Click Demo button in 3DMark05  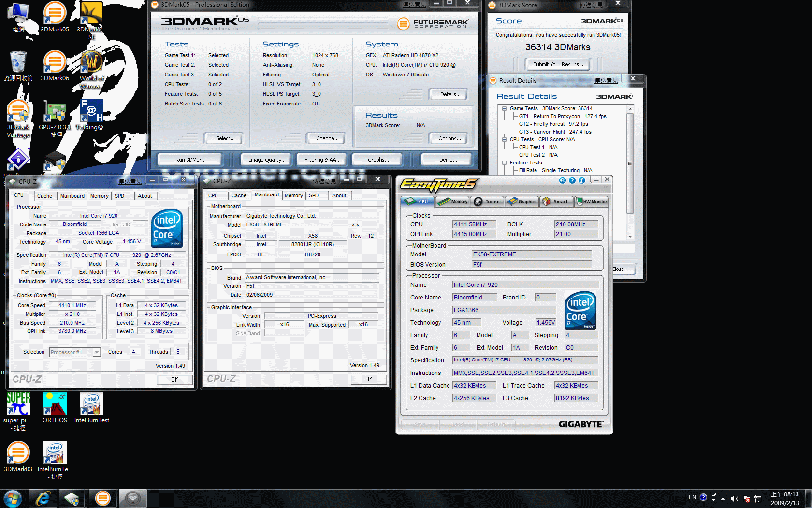[448, 160]
